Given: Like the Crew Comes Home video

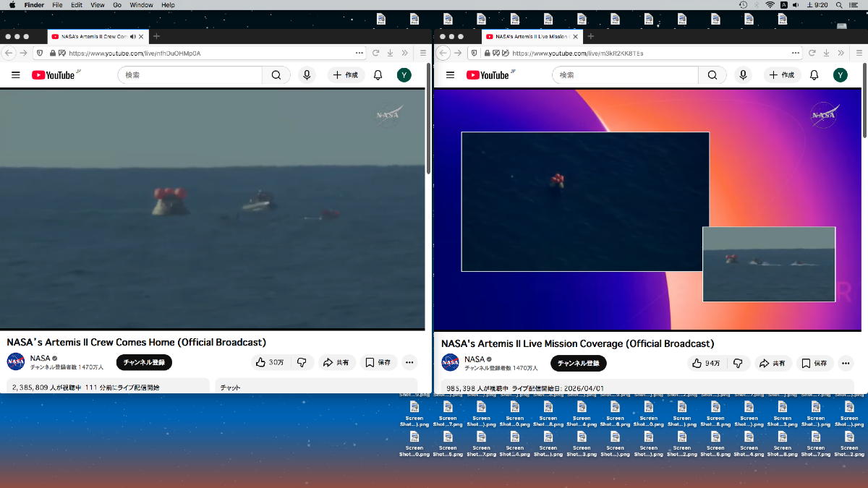Looking at the screenshot, I should click(x=271, y=362).
